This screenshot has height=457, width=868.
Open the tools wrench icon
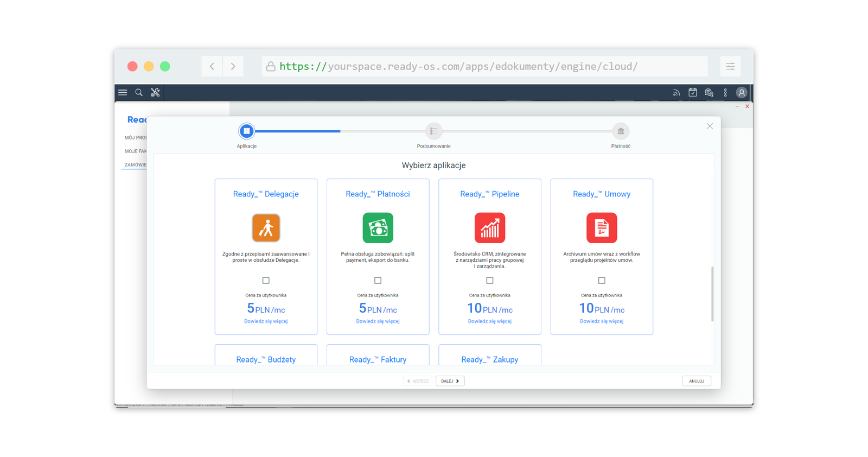(155, 93)
